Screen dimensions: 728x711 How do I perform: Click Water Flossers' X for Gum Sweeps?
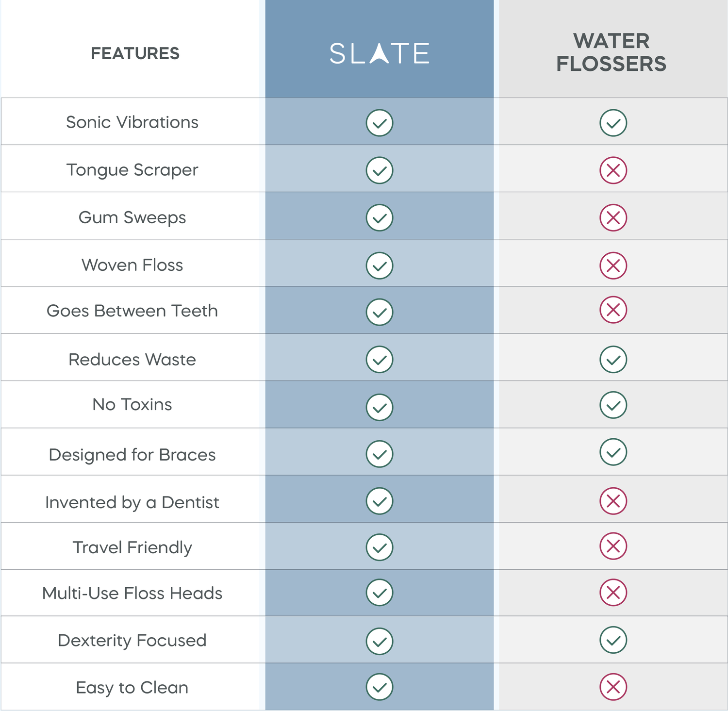tap(613, 217)
